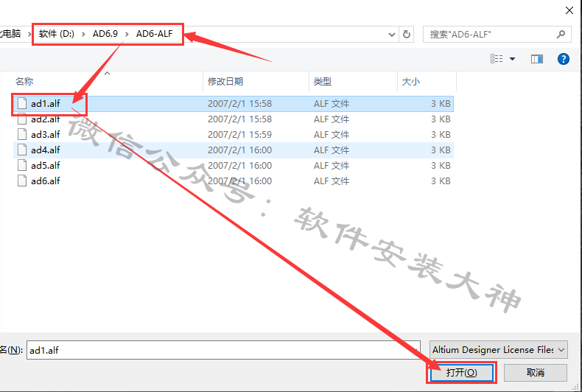582x392 pixels.
Task: Toggle the preview pane icon
Action: tap(537, 59)
